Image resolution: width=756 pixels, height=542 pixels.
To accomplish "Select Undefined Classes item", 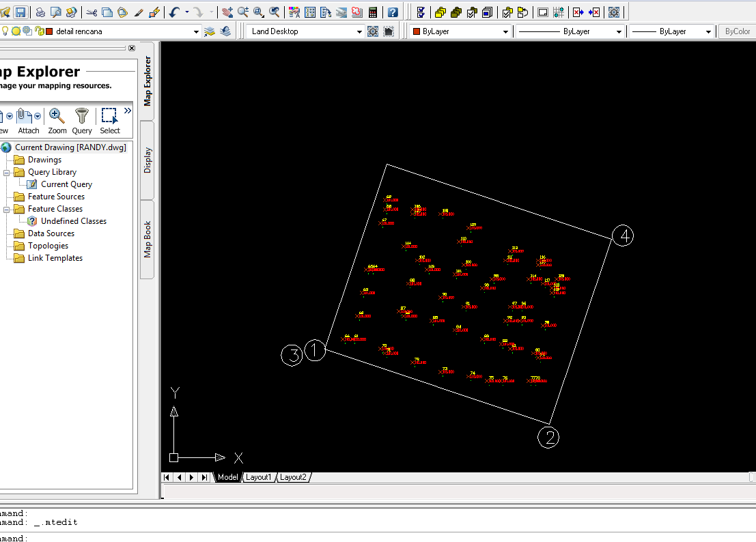I will pos(74,221).
